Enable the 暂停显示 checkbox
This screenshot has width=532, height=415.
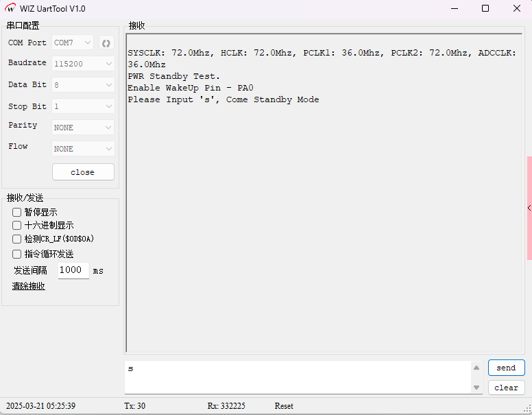click(x=17, y=213)
